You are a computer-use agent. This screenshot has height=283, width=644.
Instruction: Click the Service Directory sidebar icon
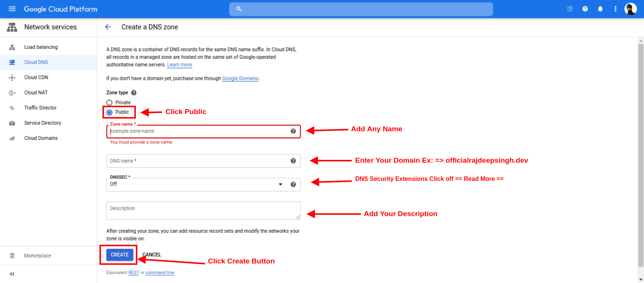[12, 123]
